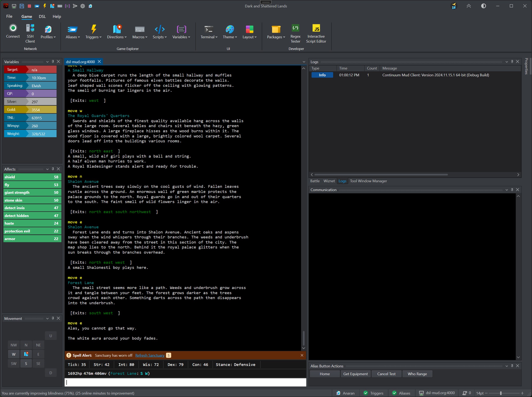
Task: Open the DSL menu
Action: pos(42,16)
